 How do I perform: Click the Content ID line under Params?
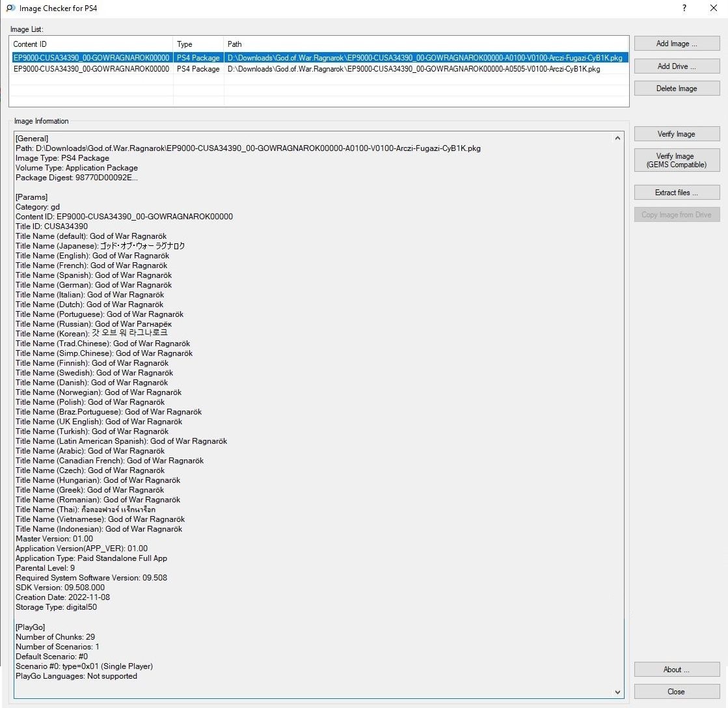tap(124, 216)
